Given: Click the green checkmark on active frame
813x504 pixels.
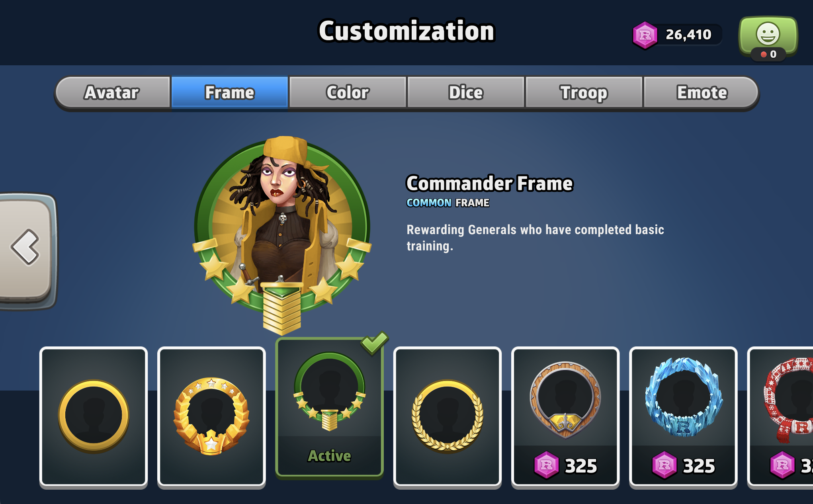Looking at the screenshot, I should (375, 342).
